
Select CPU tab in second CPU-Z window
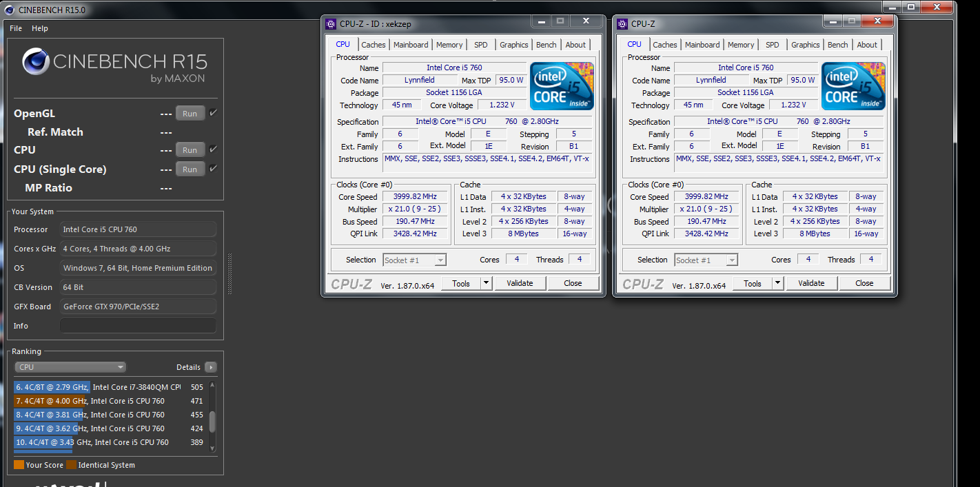coord(634,44)
